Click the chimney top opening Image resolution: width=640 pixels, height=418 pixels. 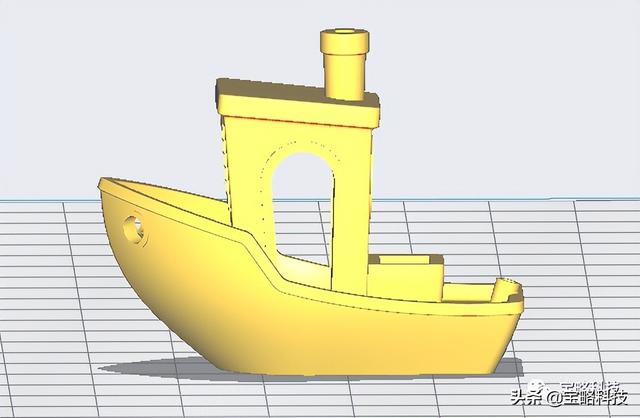(344, 36)
